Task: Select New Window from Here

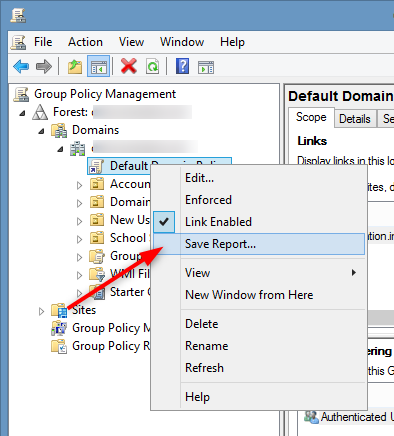Action: click(x=249, y=295)
